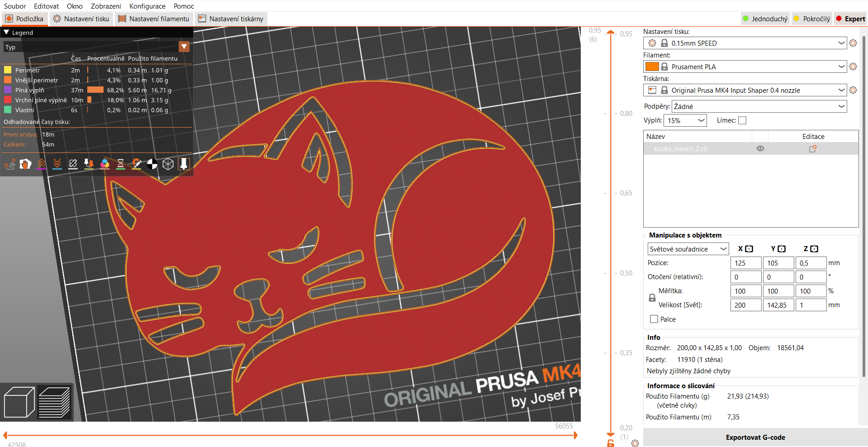Viewport: 868px width, 447px height.
Task: Enable the Límec checkbox
Action: (x=742, y=120)
